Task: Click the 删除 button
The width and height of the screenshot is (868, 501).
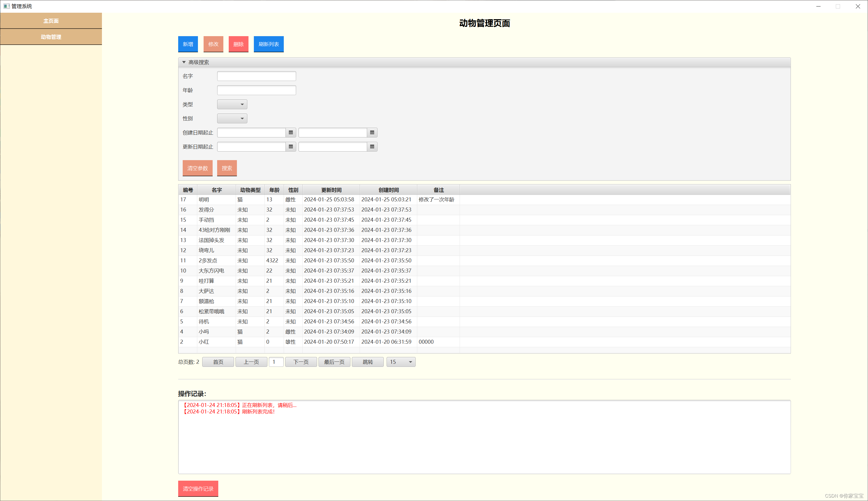Action: tap(238, 44)
